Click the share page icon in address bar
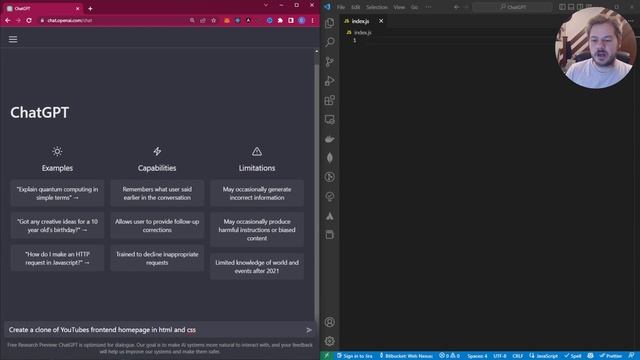The width and height of the screenshot is (640, 360). tap(203, 20)
